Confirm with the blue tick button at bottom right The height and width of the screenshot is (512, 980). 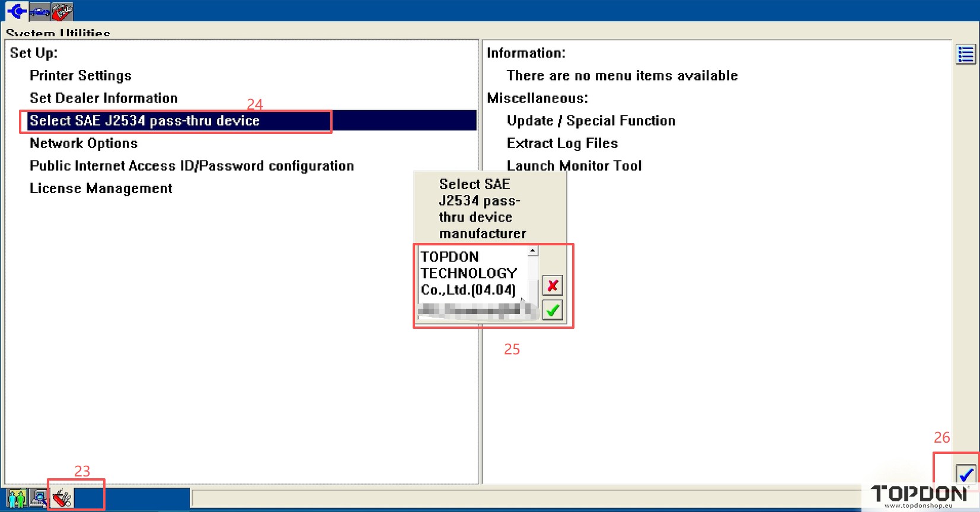pos(966,474)
